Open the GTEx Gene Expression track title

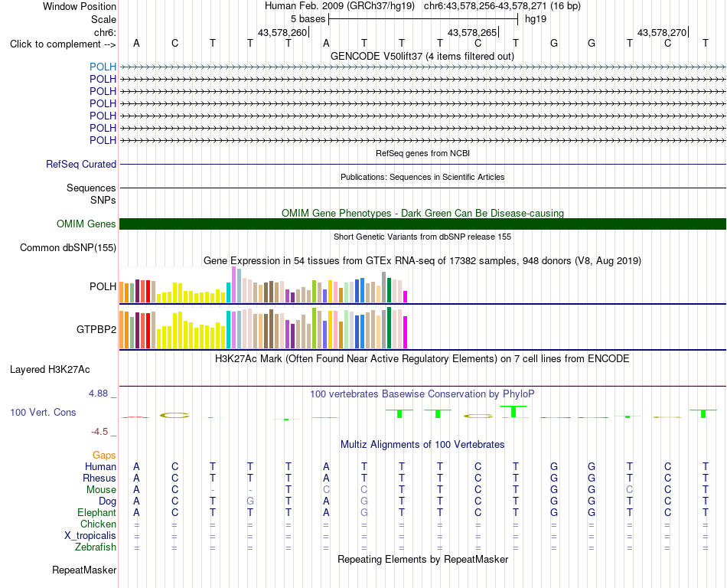pyautogui.click(x=422, y=260)
